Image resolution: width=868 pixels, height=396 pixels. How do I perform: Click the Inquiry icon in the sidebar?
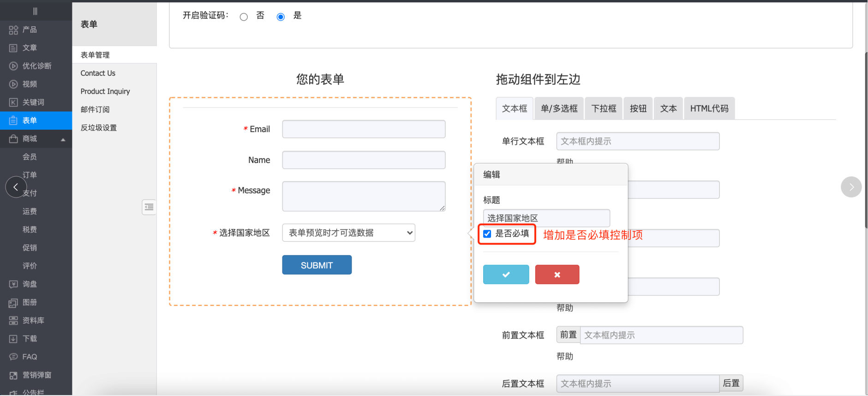click(13, 284)
